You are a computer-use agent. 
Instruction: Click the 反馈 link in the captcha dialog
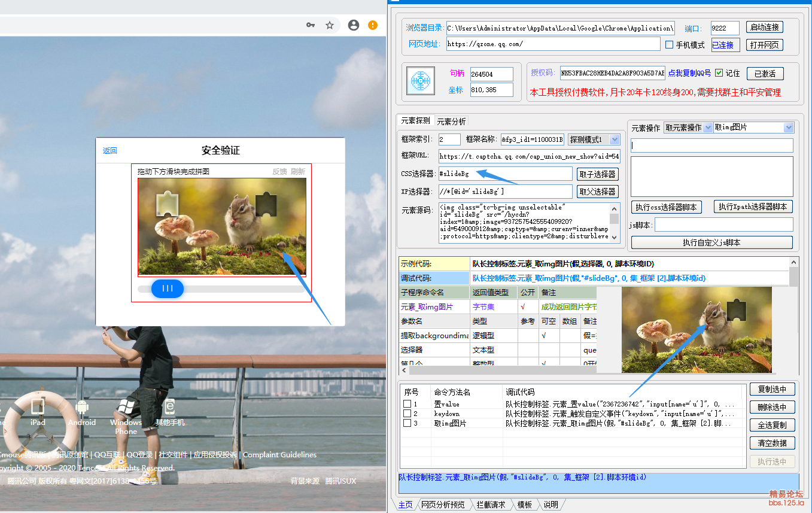pos(279,172)
